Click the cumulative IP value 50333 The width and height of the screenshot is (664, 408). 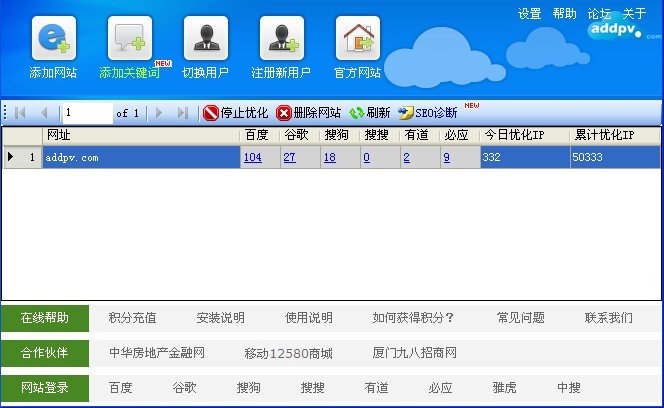tap(615, 157)
